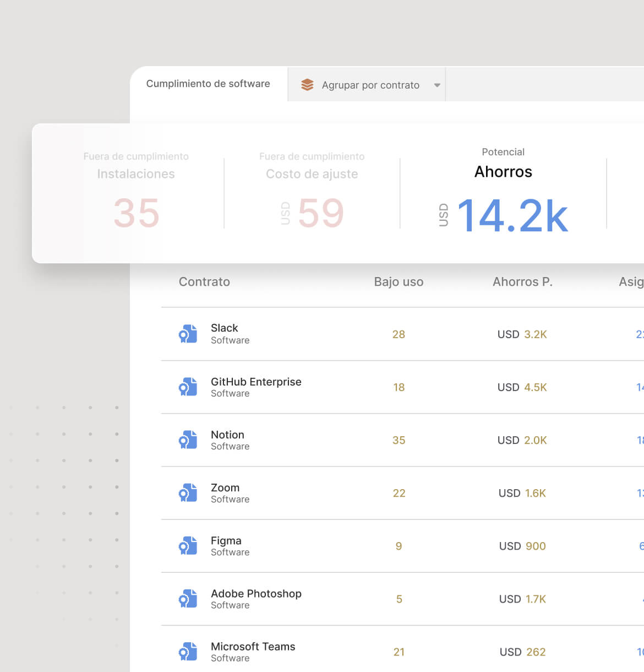Click the USD 2.0K savings for Notion
644x672 pixels.
[x=522, y=440]
